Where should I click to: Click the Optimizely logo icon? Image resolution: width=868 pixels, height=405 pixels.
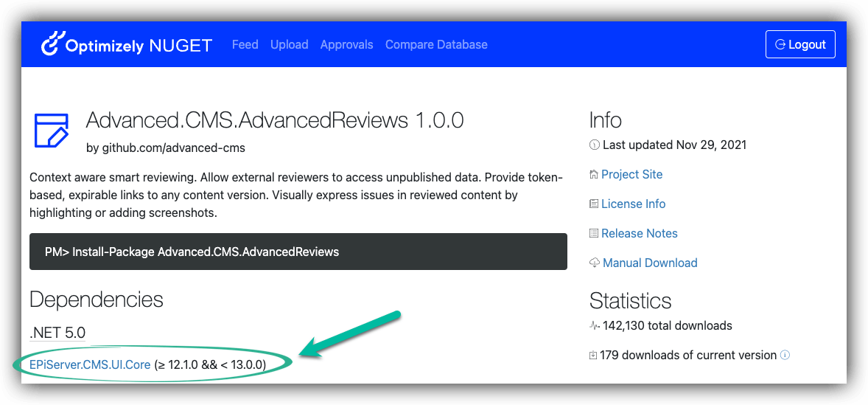[51, 44]
